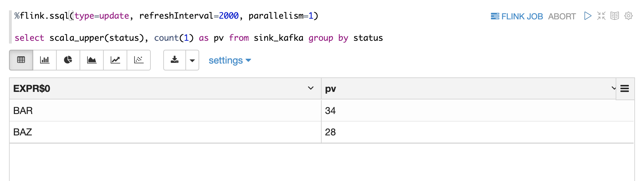This screenshot has width=644, height=181.
Task: Expand the download format dropdown arrow
Action: click(x=192, y=60)
